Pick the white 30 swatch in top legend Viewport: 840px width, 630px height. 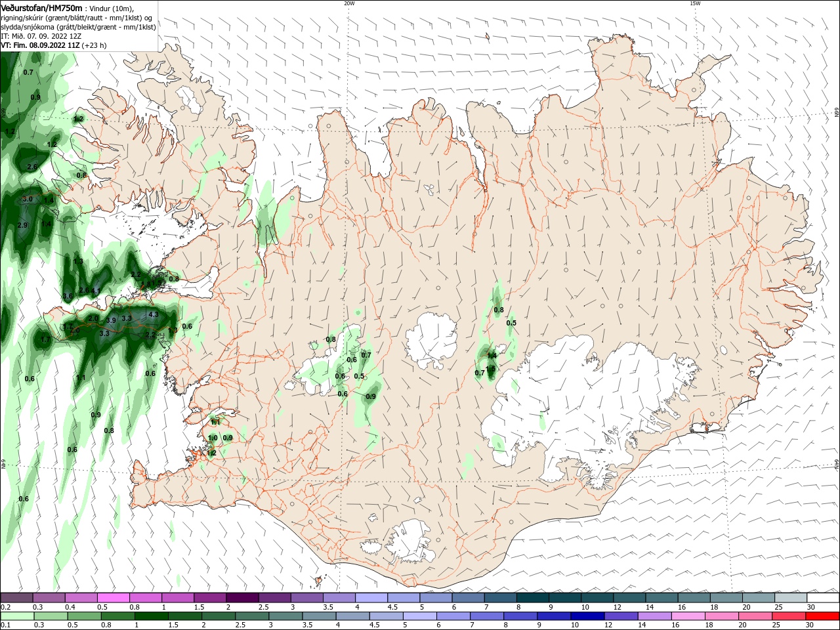click(824, 597)
